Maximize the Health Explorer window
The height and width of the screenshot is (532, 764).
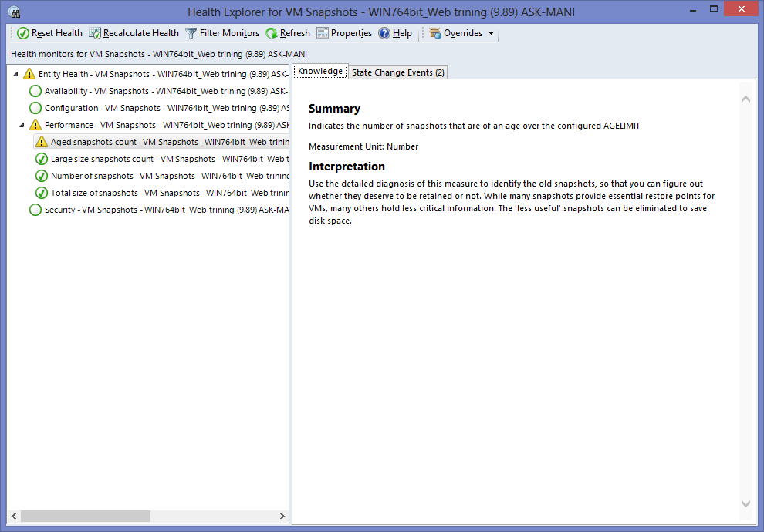pyautogui.click(x=714, y=8)
